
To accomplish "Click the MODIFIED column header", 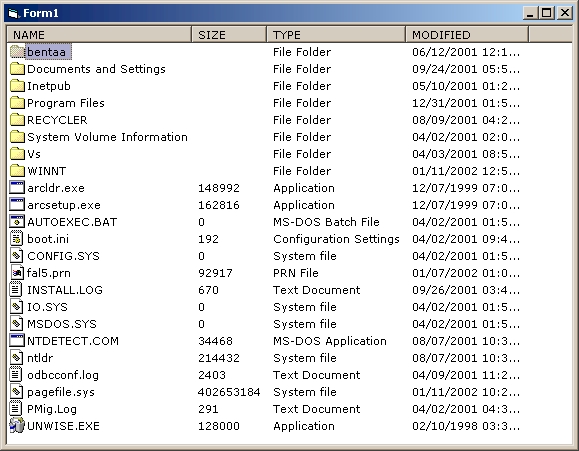I will point(467,35).
